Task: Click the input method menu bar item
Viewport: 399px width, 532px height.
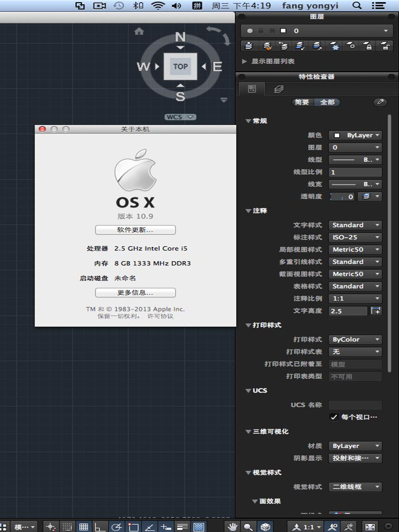Action: click(x=197, y=5)
